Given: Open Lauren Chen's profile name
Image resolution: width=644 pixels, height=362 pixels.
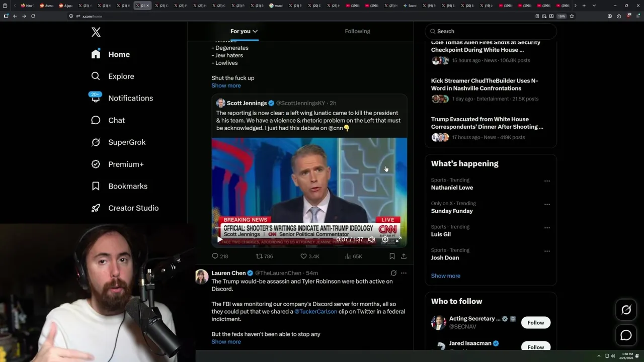Looking at the screenshot, I should click(228, 273).
